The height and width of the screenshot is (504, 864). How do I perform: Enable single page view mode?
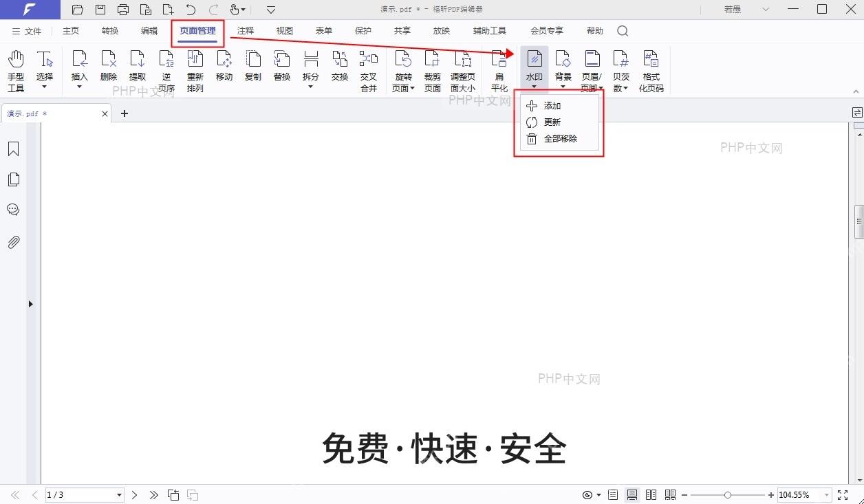tap(613, 495)
